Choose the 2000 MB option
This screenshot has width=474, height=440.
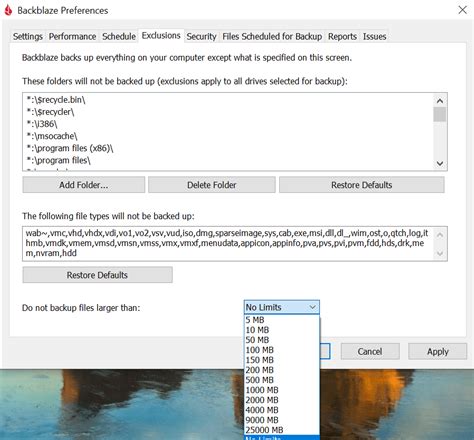[282, 400]
